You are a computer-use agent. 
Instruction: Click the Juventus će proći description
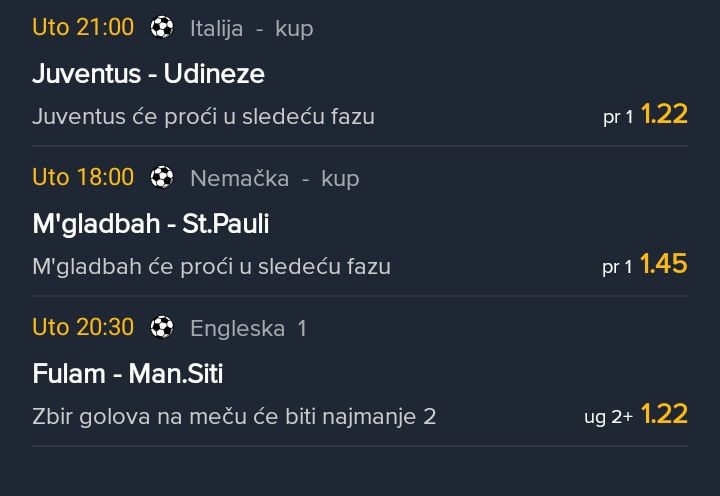(x=203, y=116)
